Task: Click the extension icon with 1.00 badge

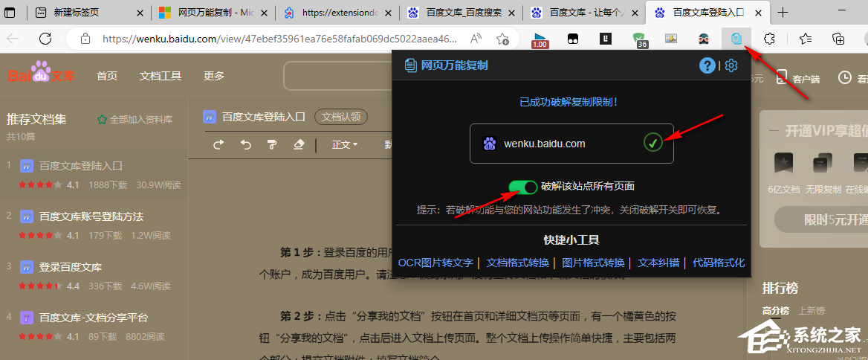Action: coord(540,39)
